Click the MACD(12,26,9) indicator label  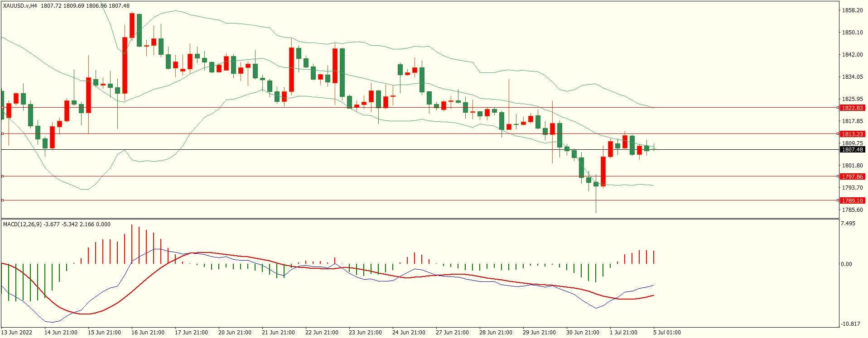click(x=23, y=224)
